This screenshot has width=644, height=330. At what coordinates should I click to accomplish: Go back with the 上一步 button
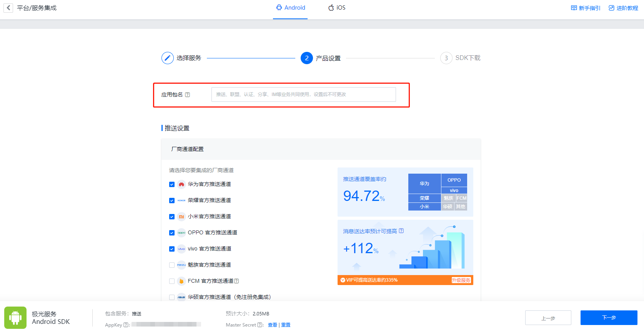pyautogui.click(x=548, y=318)
